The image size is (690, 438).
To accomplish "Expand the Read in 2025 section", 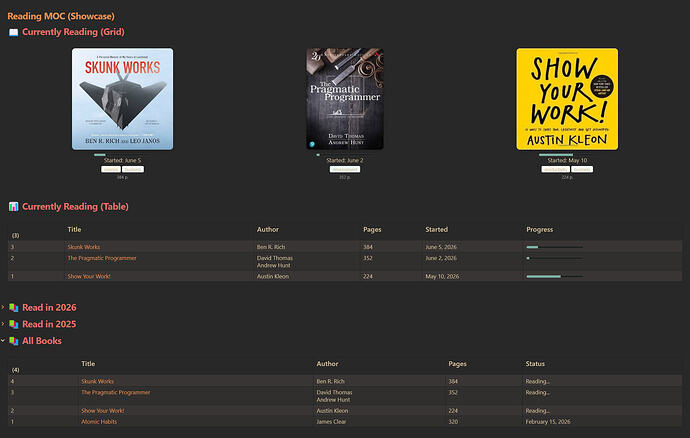I will pyautogui.click(x=3, y=324).
